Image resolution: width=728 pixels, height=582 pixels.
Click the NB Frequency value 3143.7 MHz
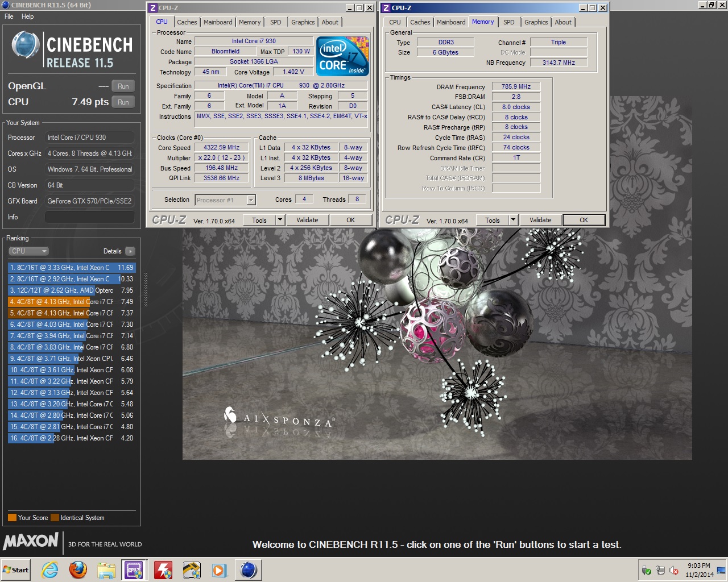point(559,63)
